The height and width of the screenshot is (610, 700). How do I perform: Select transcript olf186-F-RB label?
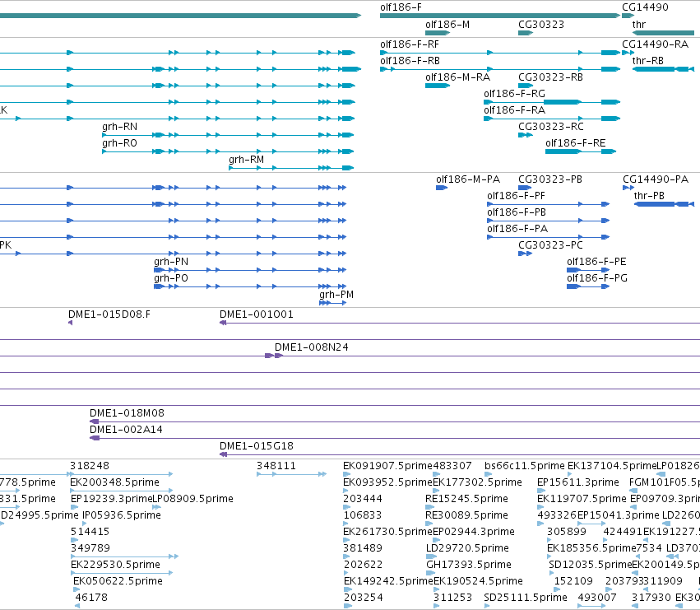410,61
